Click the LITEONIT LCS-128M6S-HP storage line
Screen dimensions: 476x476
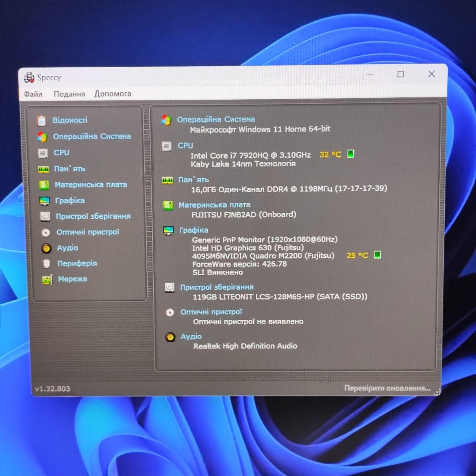(x=280, y=297)
